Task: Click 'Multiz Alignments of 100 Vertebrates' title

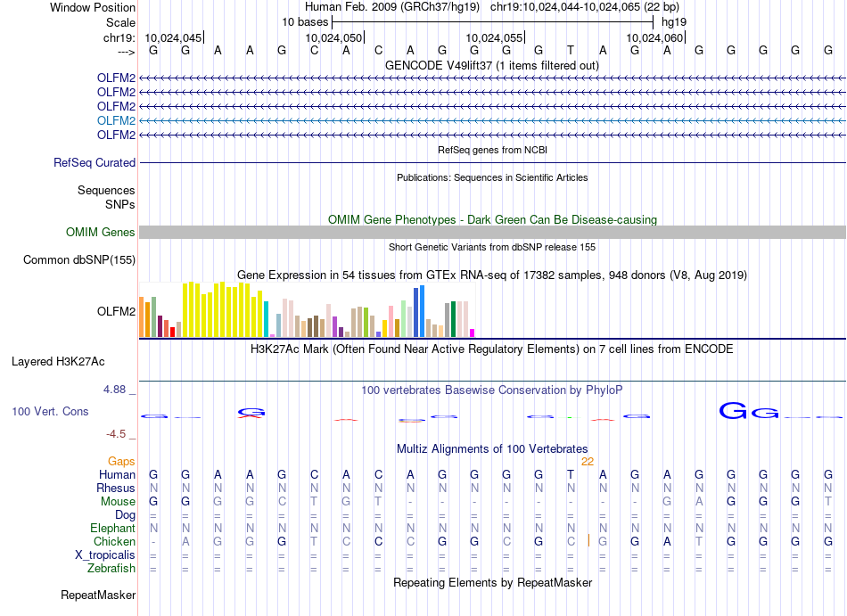Action: coord(492,449)
